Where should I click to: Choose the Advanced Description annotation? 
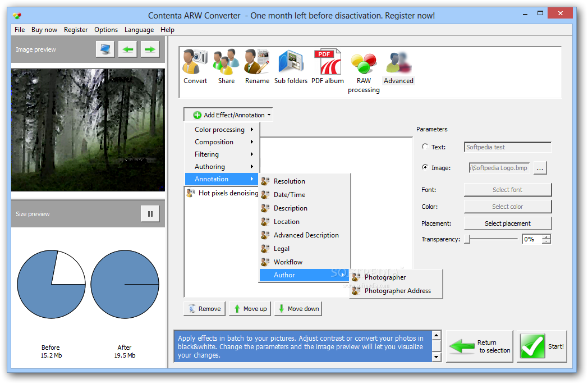305,235
